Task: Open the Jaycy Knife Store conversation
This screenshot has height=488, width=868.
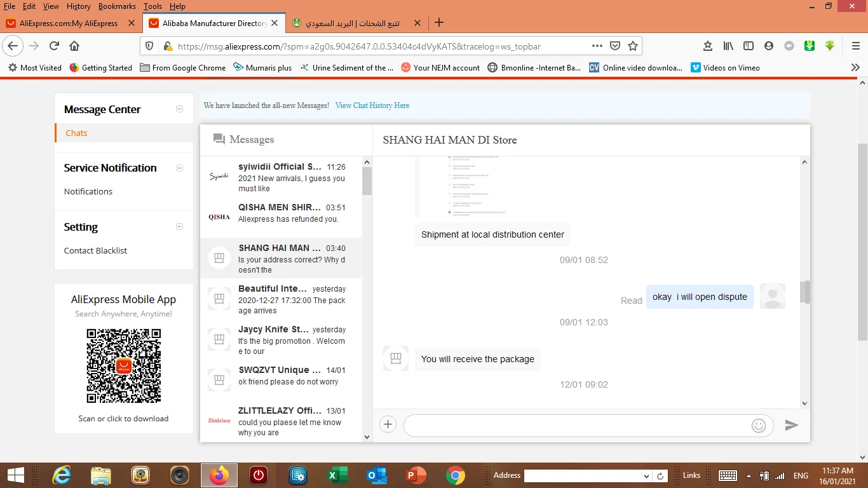Action: 281,339
